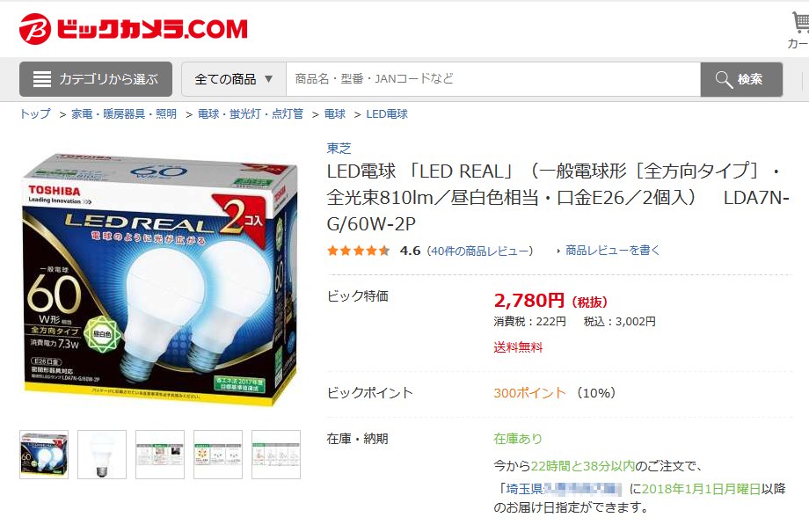Viewport: 809px width, 532px height.
Task: Open the 東芝 brand link
Action: click(x=339, y=149)
